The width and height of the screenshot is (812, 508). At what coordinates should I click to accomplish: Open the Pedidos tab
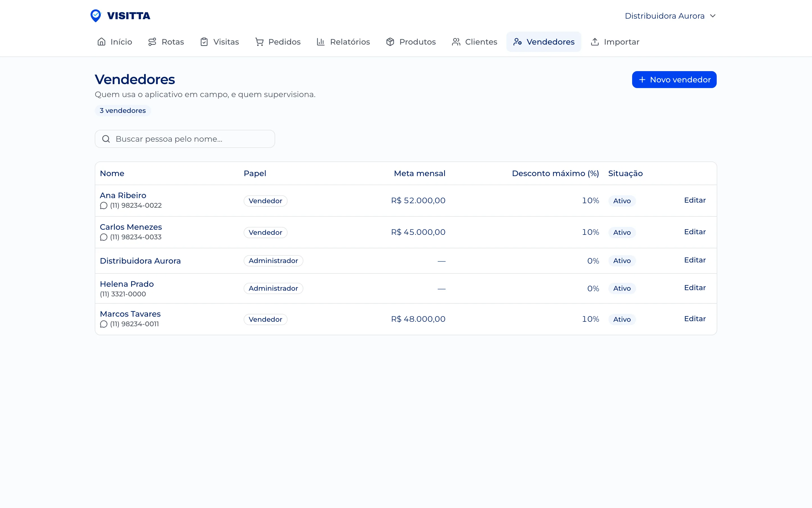click(x=278, y=42)
